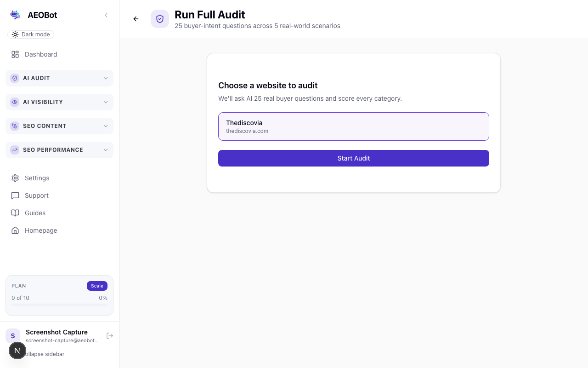Click the AI Audit shield icon
The width and height of the screenshot is (588, 368).
[15, 78]
